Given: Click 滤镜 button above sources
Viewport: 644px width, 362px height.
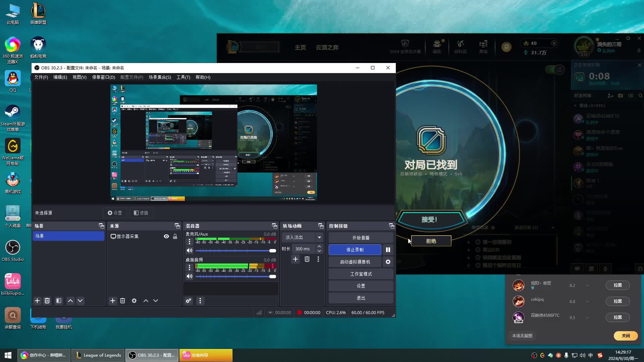Looking at the screenshot, I should pyautogui.click(x=141, y=213).
